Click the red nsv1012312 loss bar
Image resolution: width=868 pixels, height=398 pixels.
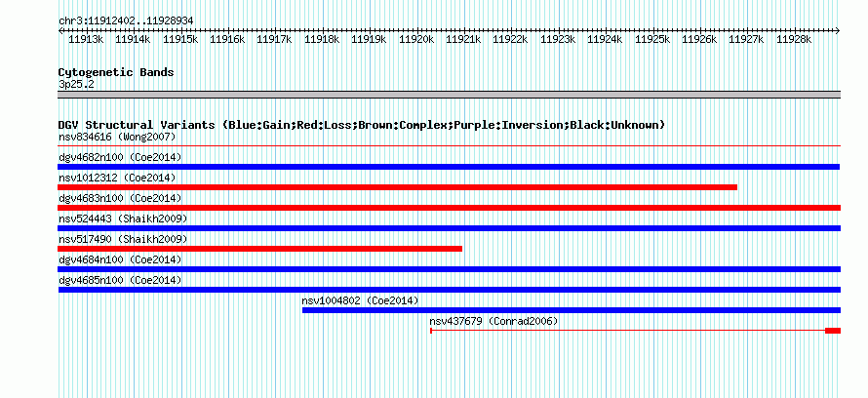click(x=398, y=187)
